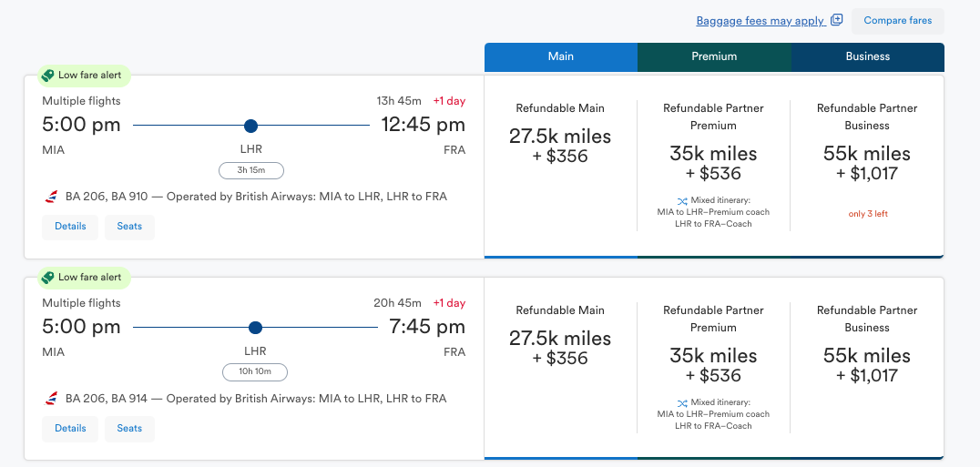Click the Low fare alert tag icon on first flight
This screenshot has width=980, height=467.
click(x=47, y=76)
